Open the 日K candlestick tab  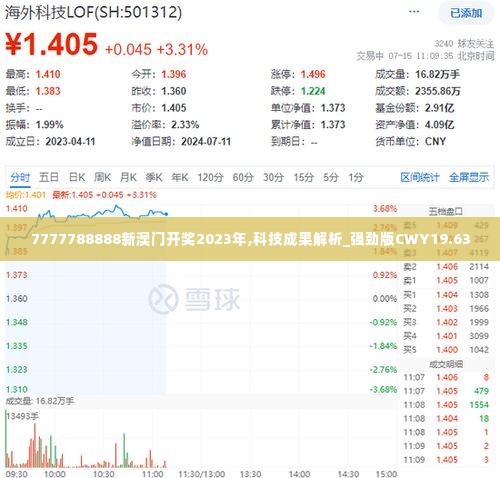[x=77, y=177]
